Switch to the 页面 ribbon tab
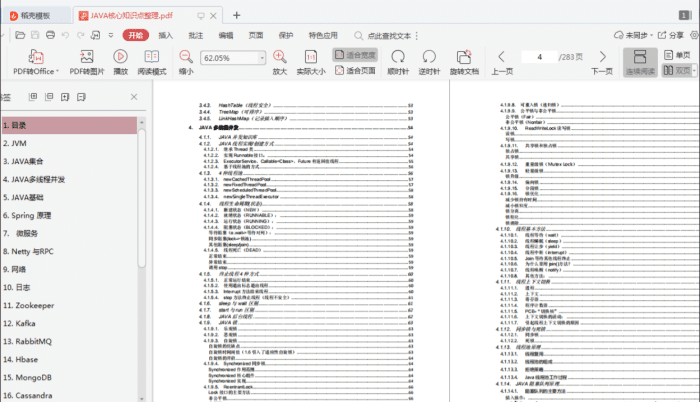 pyautogui.click(x=256, y=35)
